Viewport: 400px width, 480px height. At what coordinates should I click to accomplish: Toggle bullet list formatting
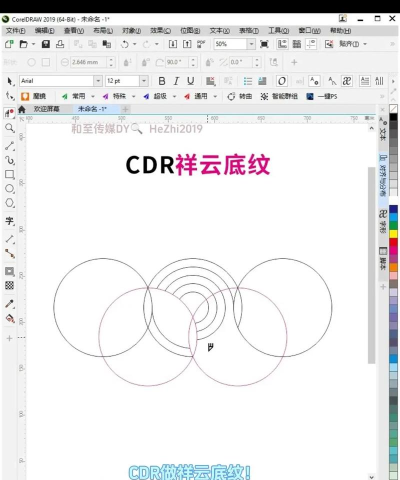[248, 81]
